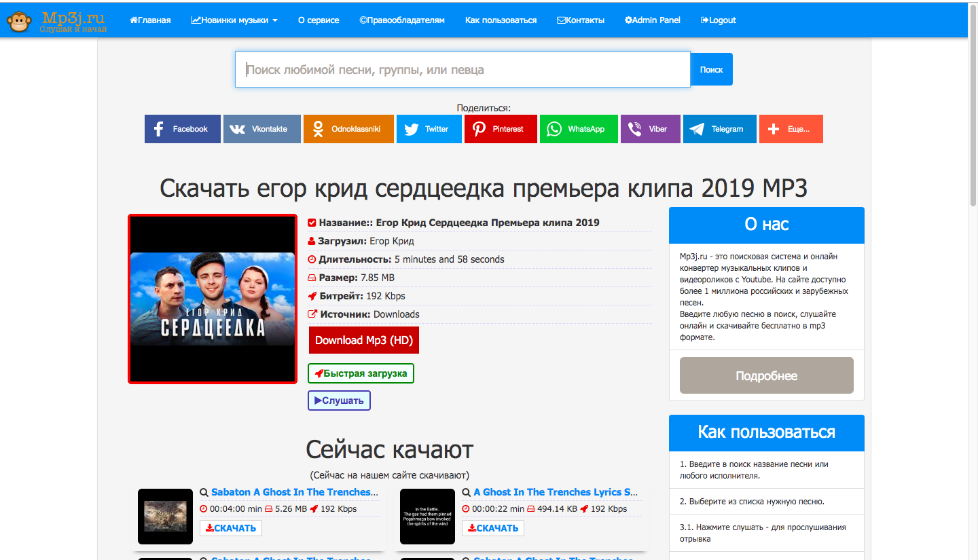Open the A Ghost In The Trenches Lyrics link

click(x=556, y=492)
